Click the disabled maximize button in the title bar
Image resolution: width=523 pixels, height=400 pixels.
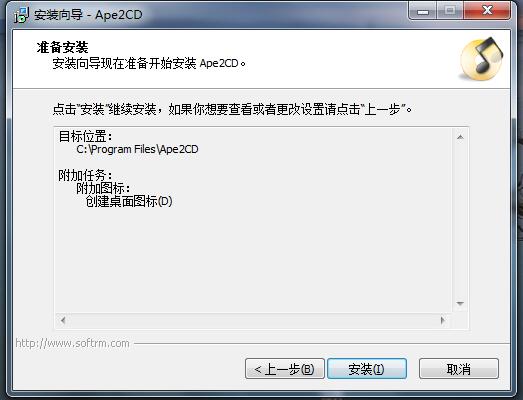click(450, 11)
